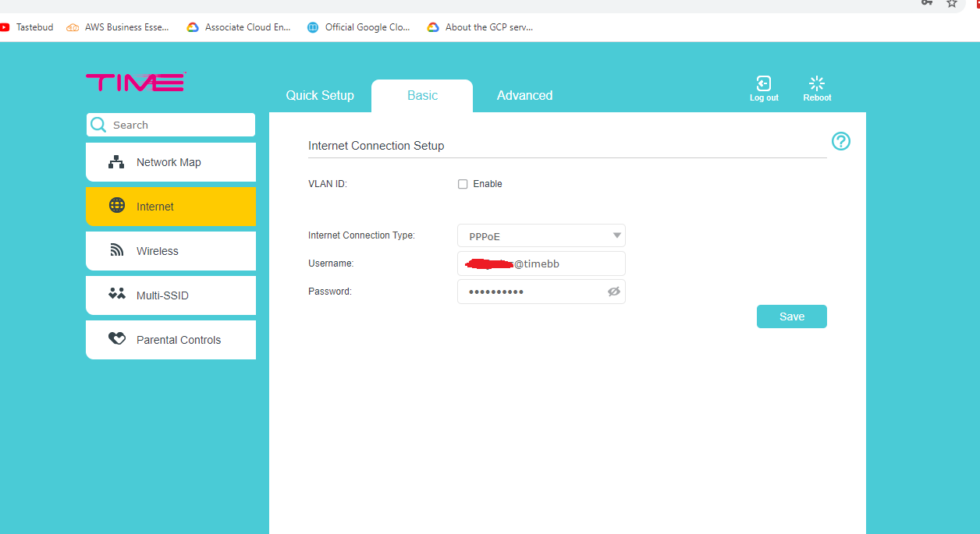
Task: Click the VLAN ID label
Action: (x=328, y=184)
